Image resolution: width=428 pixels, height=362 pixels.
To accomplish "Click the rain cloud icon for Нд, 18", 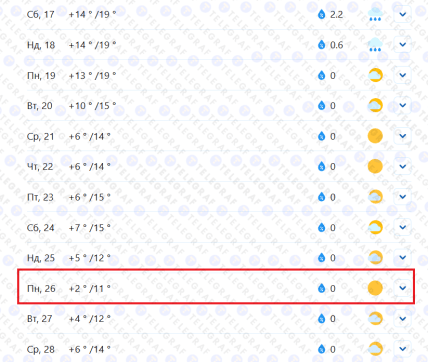I will [x=375, y=45].
